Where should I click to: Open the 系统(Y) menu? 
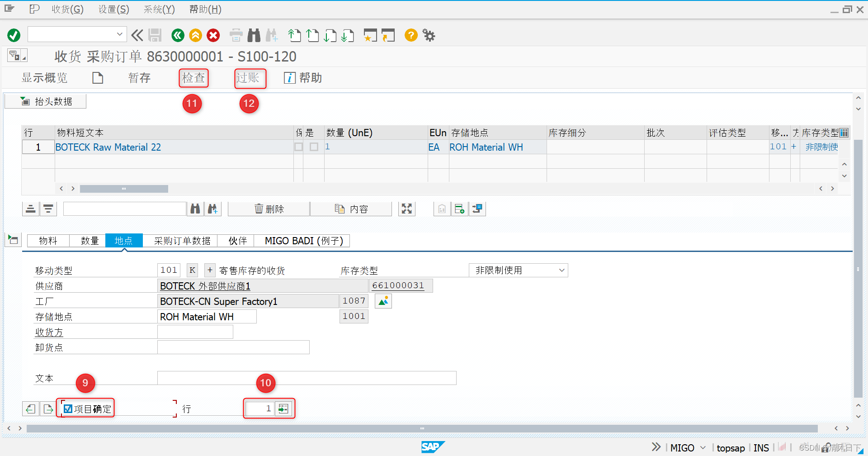(159, 9)
